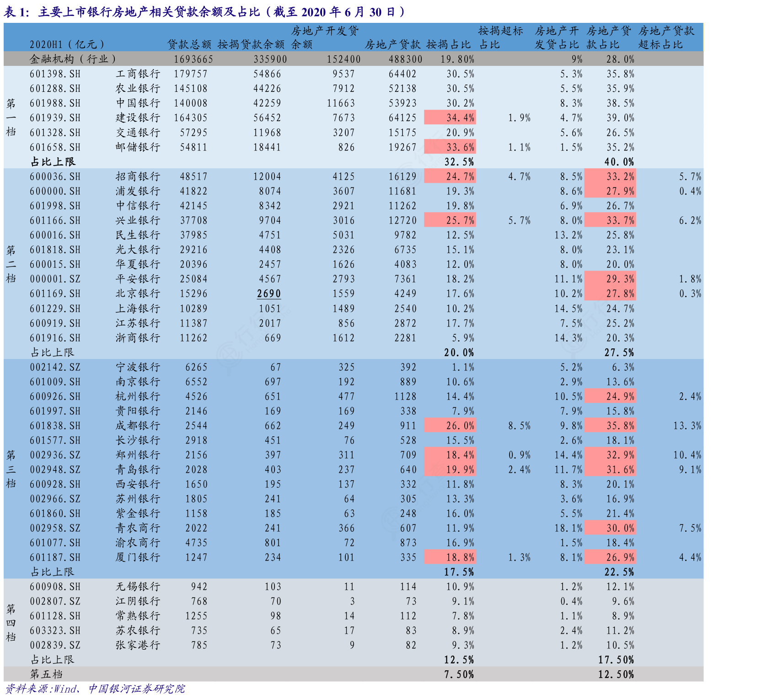Select the 宁波银行 bank name cell
The image size is (762, 700).
click(138, 367)
